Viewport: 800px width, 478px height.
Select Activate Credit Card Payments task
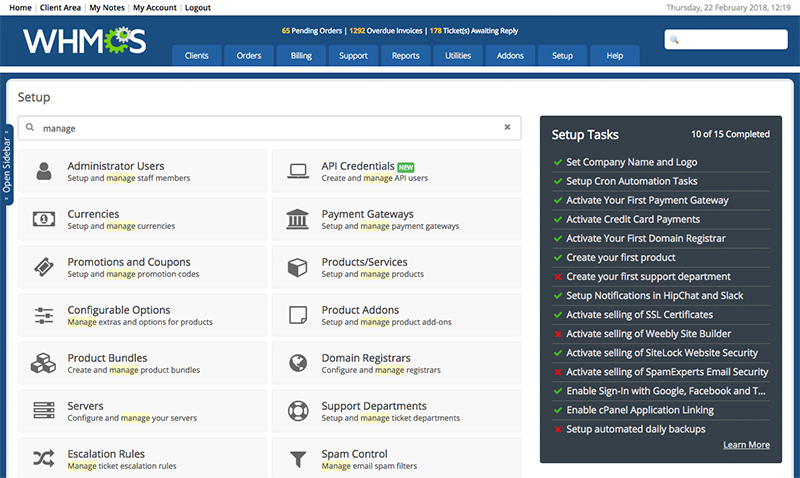coord(633,219)
